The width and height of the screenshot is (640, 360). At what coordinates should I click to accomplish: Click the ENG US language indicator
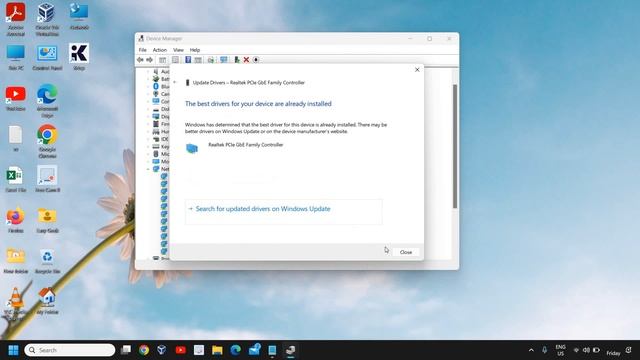coord(560,350)
